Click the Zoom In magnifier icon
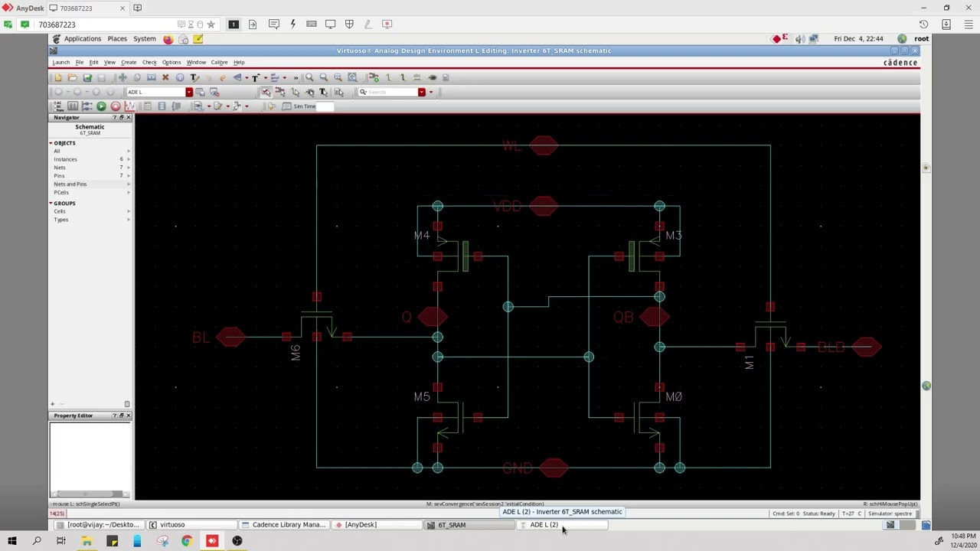980x551 pixels. pyautogui.click(x=309, y=77)
